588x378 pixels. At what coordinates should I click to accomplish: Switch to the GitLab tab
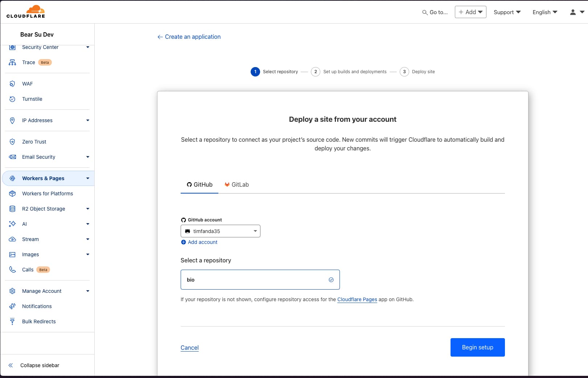coord(237,184)
